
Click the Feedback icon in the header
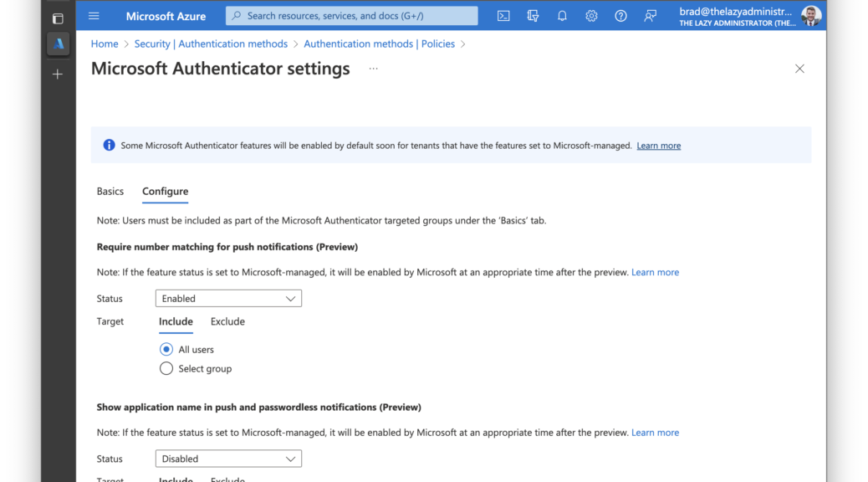pyautogui.click(x=650, y=16)
